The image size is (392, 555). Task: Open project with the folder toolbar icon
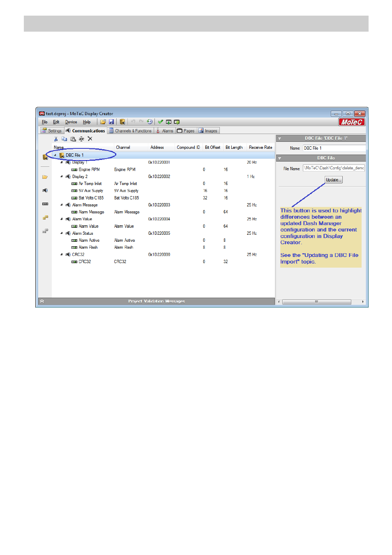(x=103, y=122)
